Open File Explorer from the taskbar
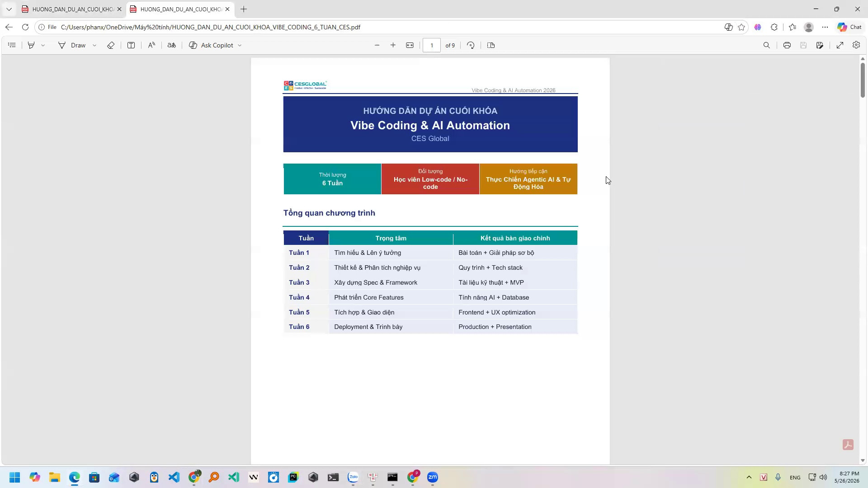Viewport: 868px width, 488px height. (x=55, y=477)
